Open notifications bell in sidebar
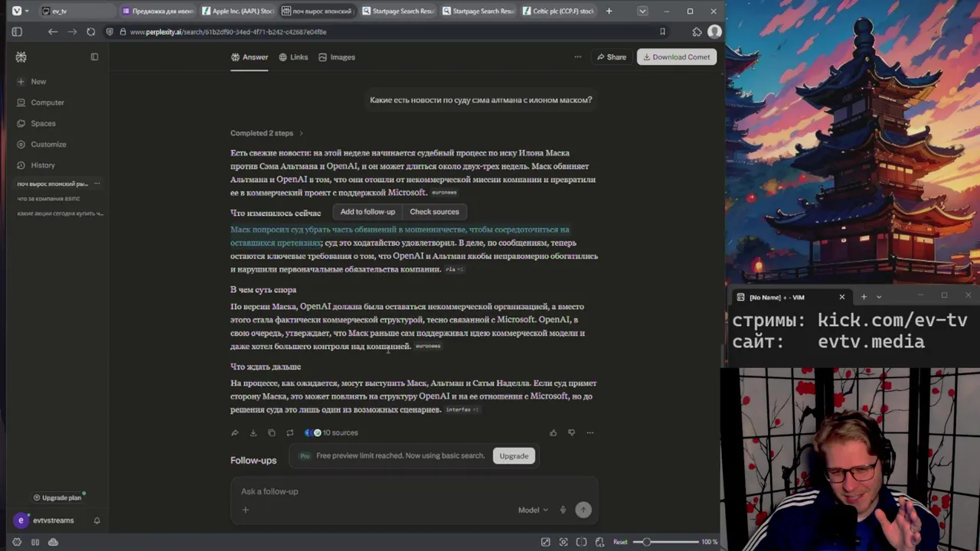Screen dimensions: 980x551 tap(96, 520)
